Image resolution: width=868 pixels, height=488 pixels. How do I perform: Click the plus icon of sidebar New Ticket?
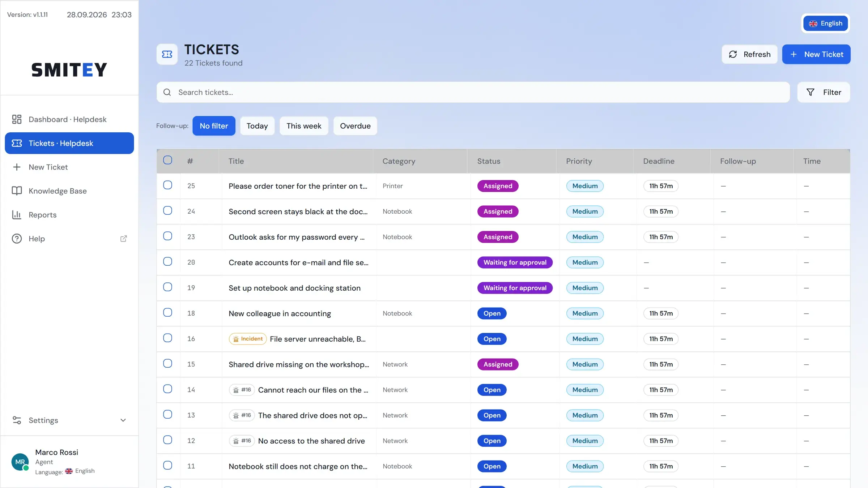point(17,167)
